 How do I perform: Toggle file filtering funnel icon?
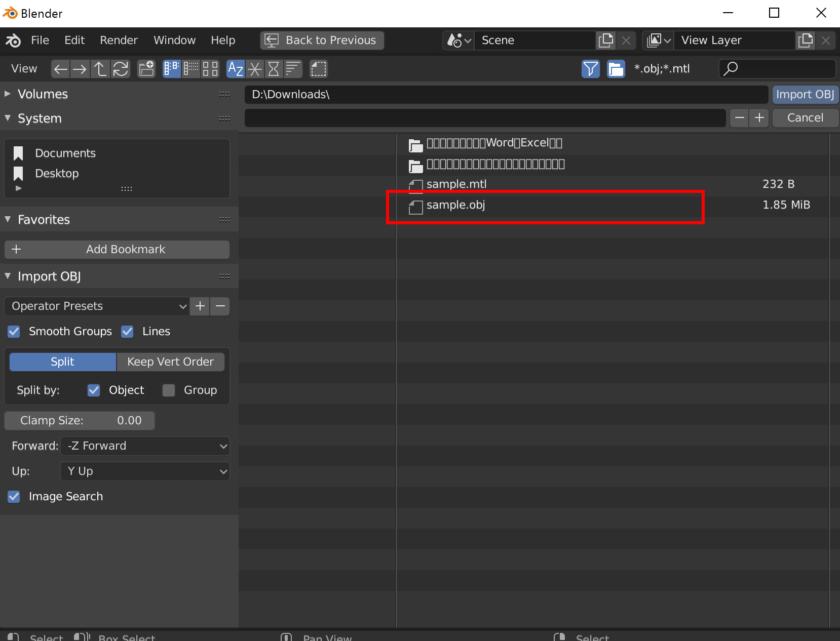pyautogui.click(x=591, y=69)
